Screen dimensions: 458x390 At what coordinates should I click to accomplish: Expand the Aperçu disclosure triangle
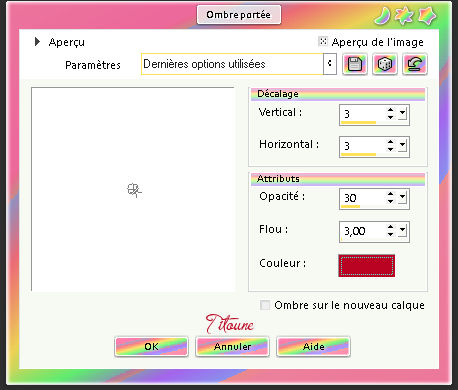pyautogui.click(x=37, y=42)
